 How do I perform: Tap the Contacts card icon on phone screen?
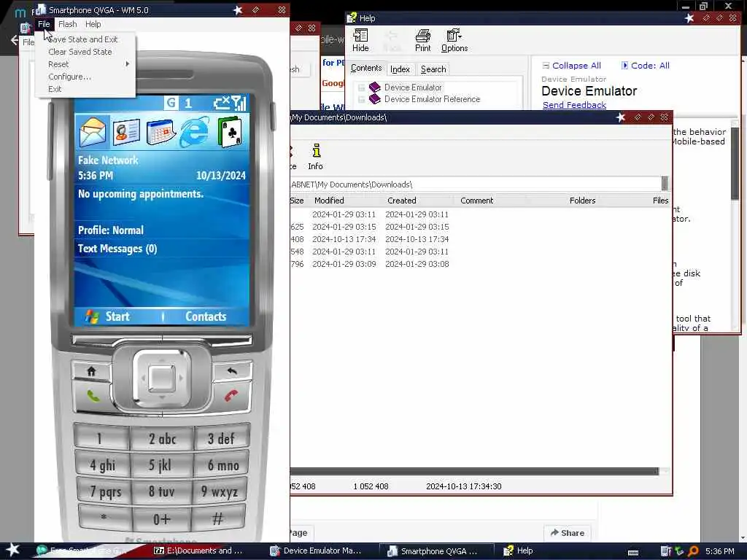coord(127,131)
